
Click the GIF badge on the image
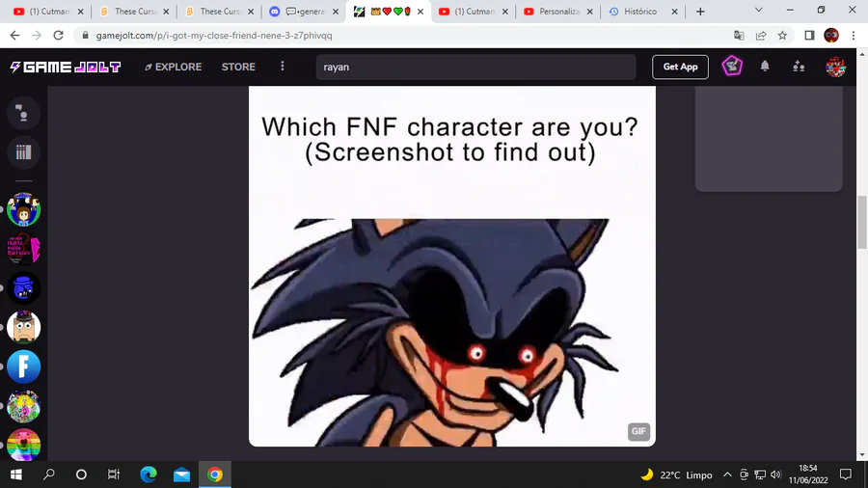(x=638, y=431)
